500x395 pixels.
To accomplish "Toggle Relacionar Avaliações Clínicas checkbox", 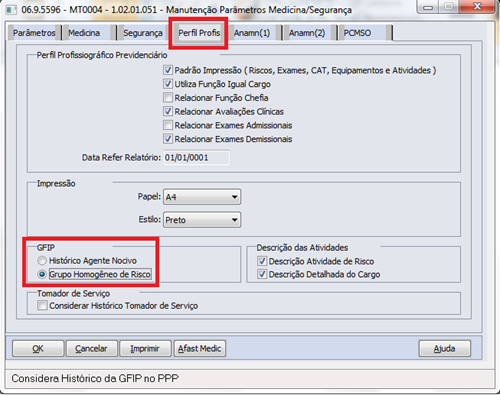I will (x=168, y=111).
